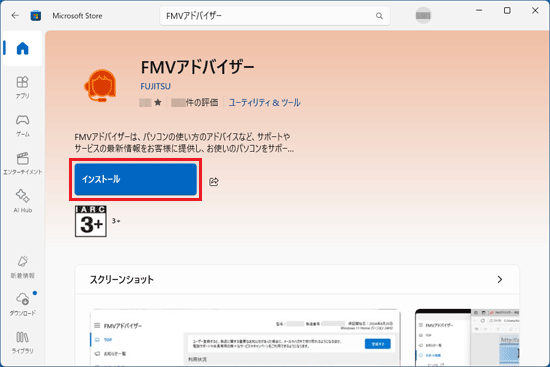Click the スクリーンショット section heading
Screen dimensions: 550x367
tap(121, 280)
